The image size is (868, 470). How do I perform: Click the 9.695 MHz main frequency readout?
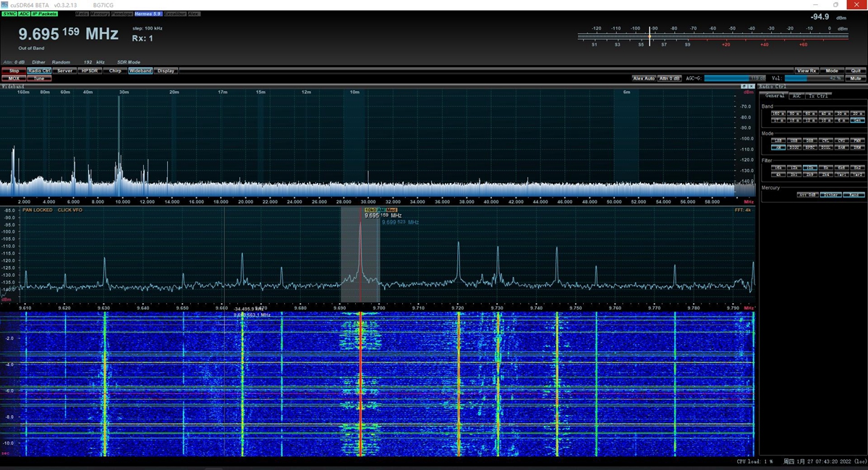69,34
